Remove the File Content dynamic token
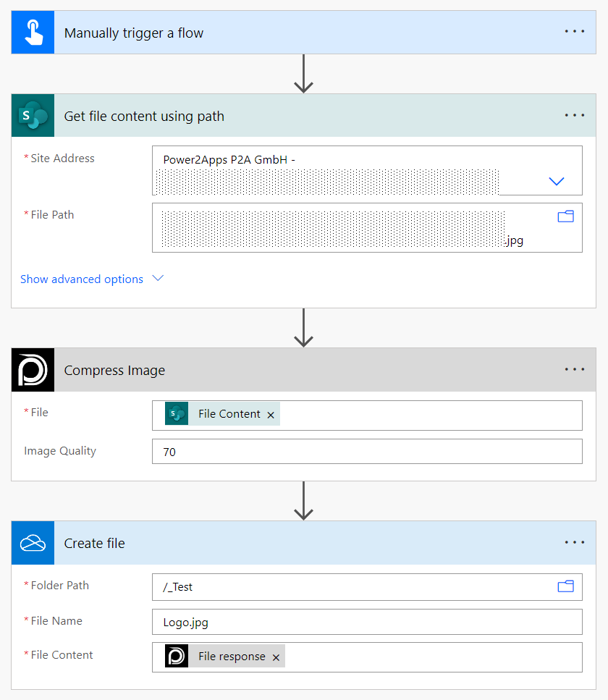Viewport: 608px width, 700px height. (271, 415)
